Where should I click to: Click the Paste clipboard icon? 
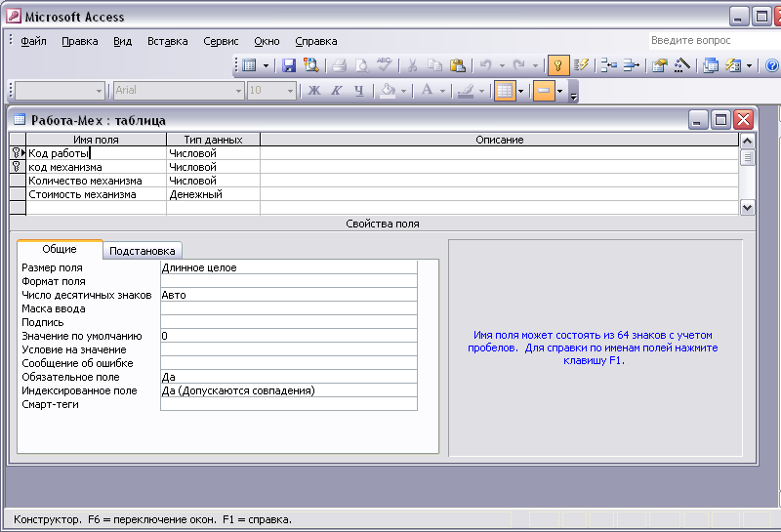tap(457, 65)
